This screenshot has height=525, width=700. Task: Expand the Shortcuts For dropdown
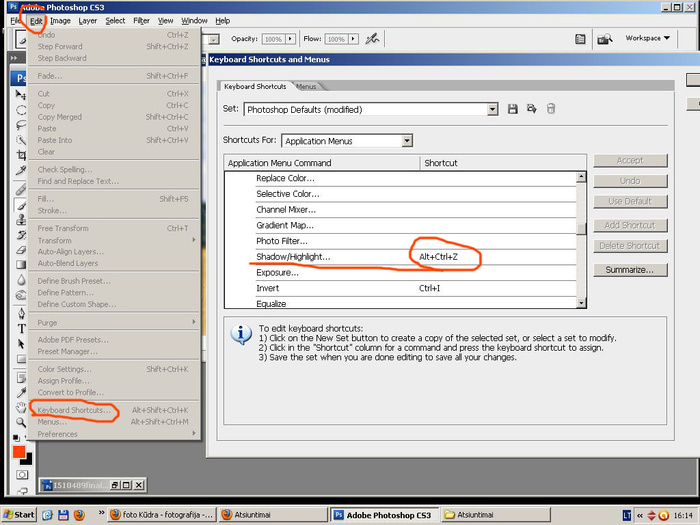pos(406,141)
